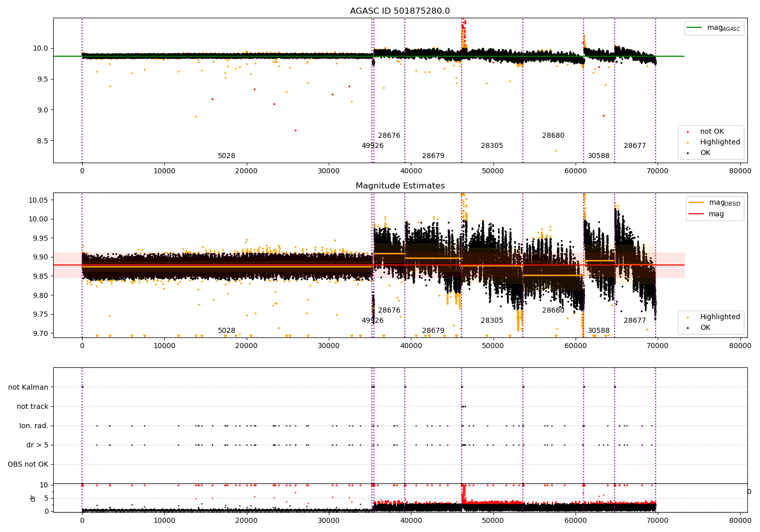Click obsid label 5028 in Magnitude Estimates plot
This screenshot has height=532, width=760.
(226, 331)
